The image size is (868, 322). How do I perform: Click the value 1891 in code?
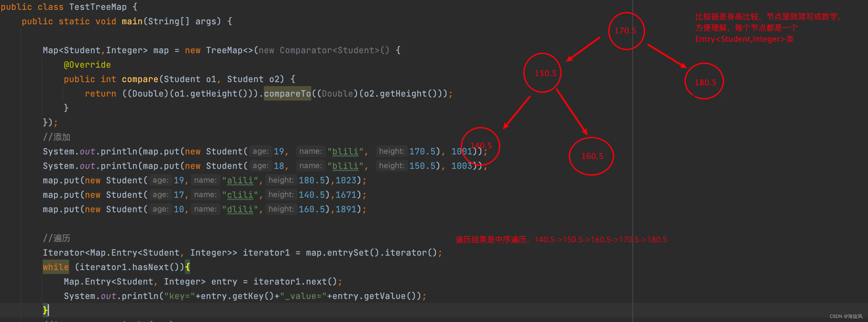346,209
